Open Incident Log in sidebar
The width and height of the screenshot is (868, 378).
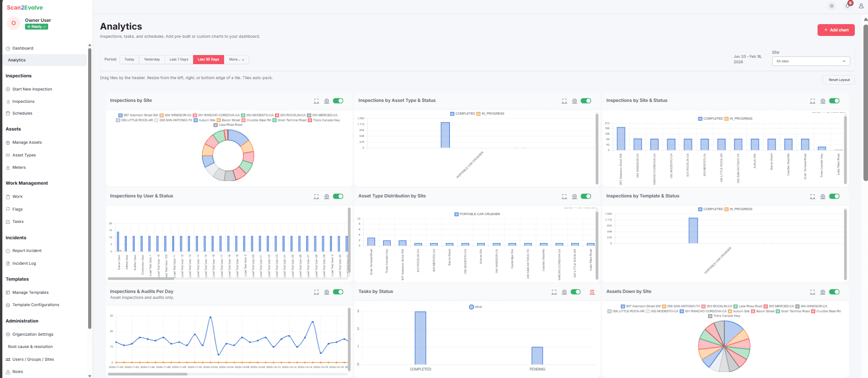point(24,263)
